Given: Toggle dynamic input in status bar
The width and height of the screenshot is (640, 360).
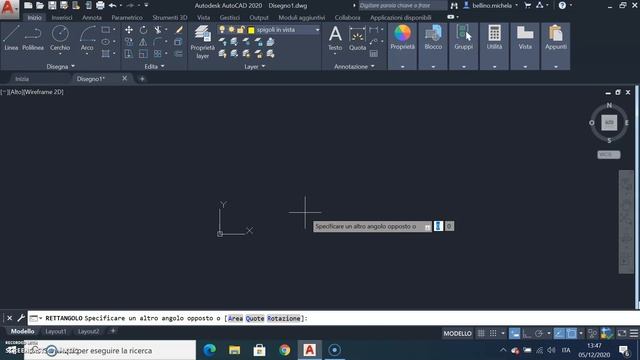Looking at the screenshot, I should coord(514,333).
